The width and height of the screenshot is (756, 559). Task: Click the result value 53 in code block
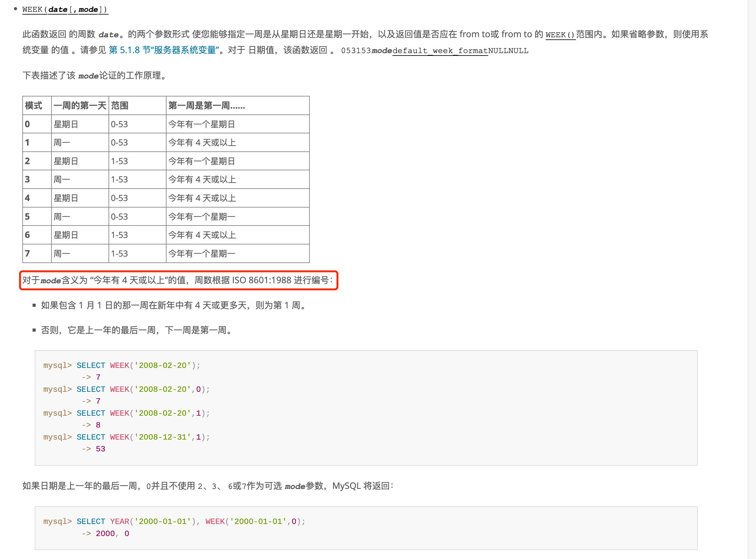tap(100, 449)
